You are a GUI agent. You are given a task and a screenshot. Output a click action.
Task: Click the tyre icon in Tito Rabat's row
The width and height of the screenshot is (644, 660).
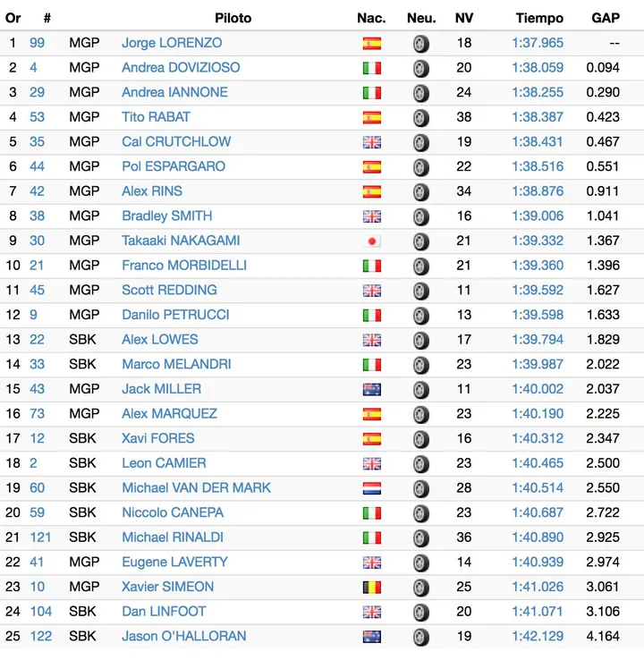coord(421,117)
